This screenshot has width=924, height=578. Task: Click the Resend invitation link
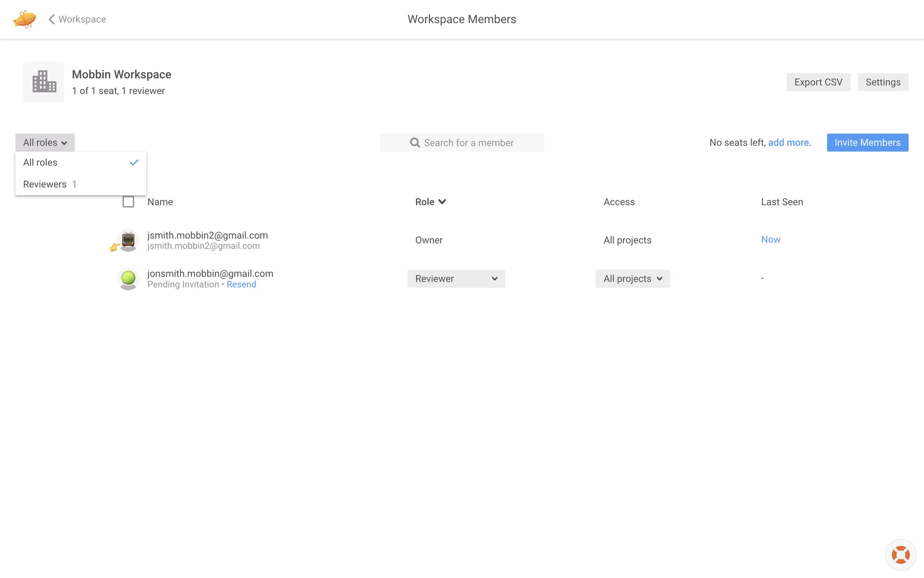tap(241, 285)
